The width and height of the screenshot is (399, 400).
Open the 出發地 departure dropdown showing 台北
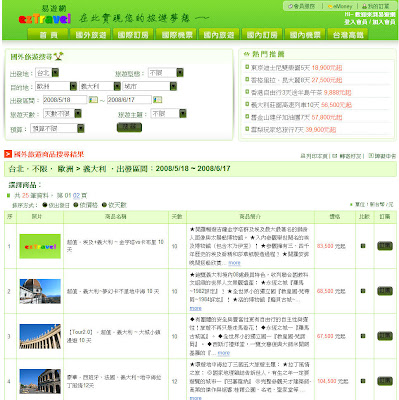[47, 73]
